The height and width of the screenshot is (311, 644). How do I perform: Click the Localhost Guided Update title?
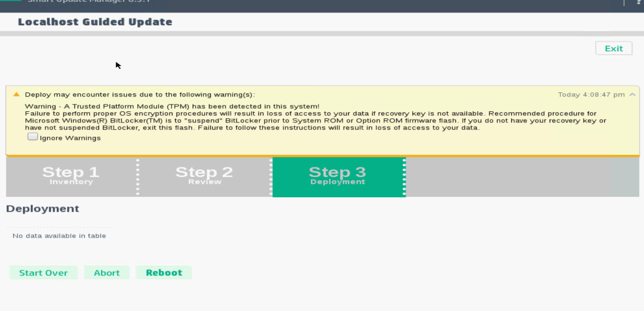[x=95, y=22]
